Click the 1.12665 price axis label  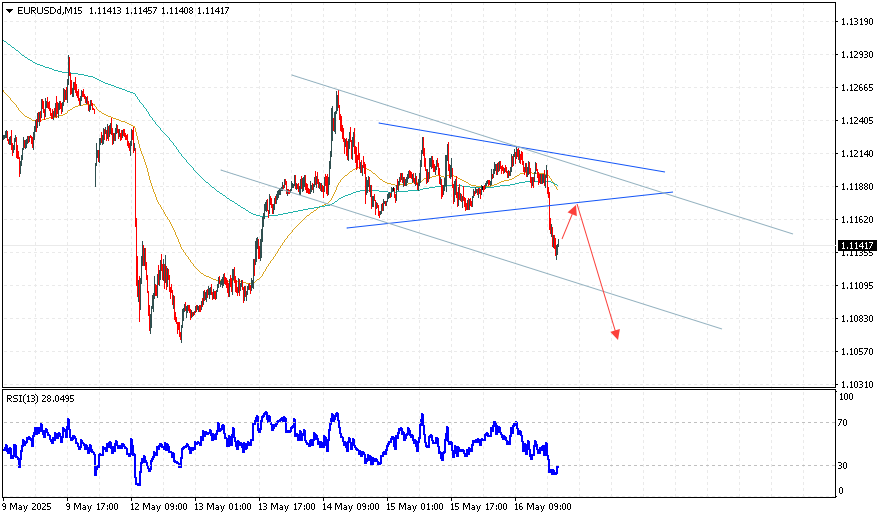point(857,88)
